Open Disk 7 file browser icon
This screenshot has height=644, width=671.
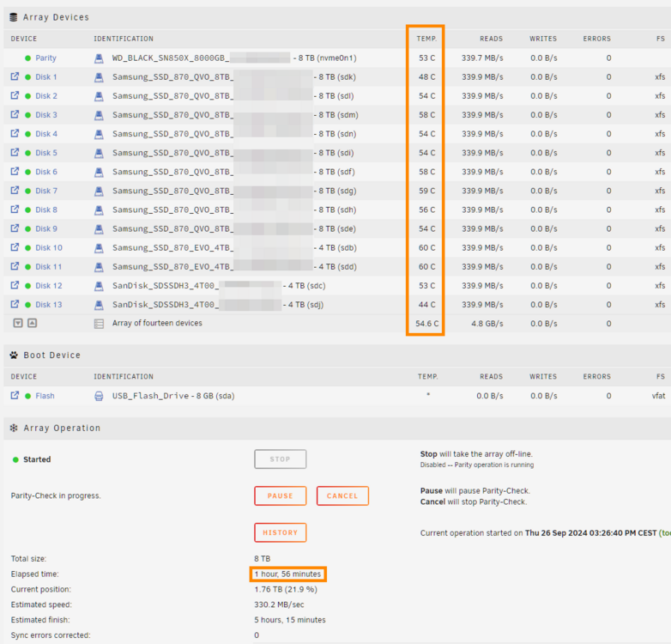point(15,190)
